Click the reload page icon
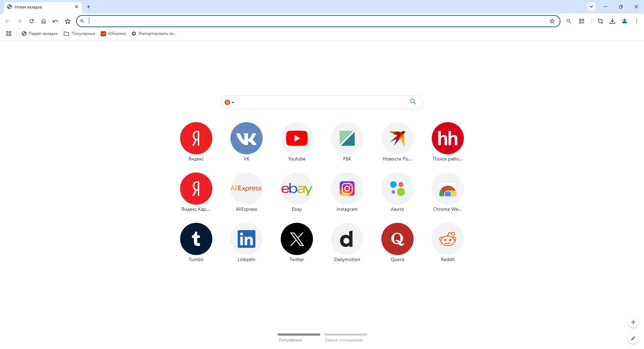Screen dimensions: 644x349 pos(32,21)
